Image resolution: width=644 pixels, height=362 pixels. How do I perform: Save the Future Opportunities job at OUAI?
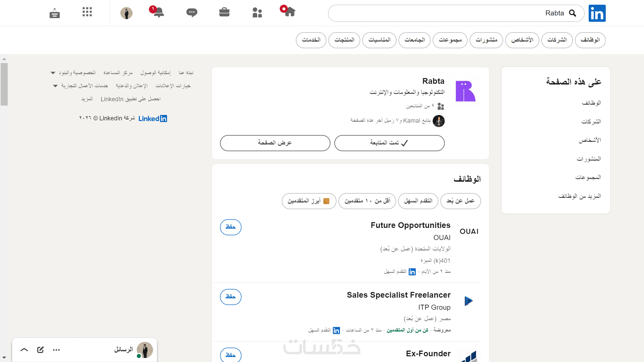(231, 227)
